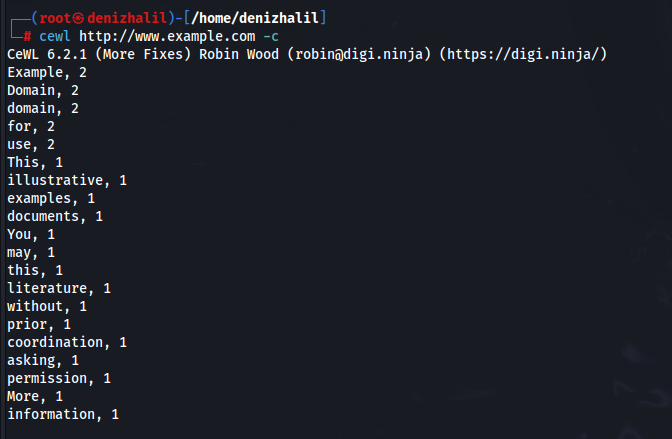Click the cewl command text
Screen dimensions: 672x439
tap(54, 36)
